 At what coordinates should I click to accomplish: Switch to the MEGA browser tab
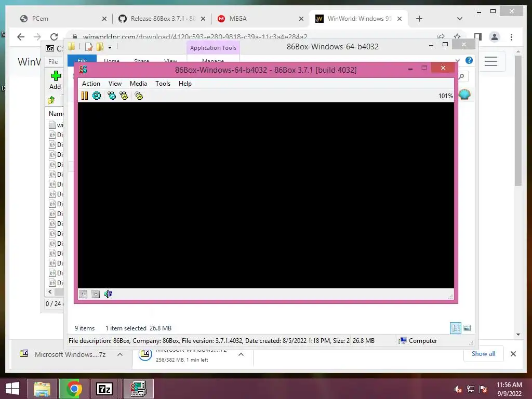click(x=260, y=19)
